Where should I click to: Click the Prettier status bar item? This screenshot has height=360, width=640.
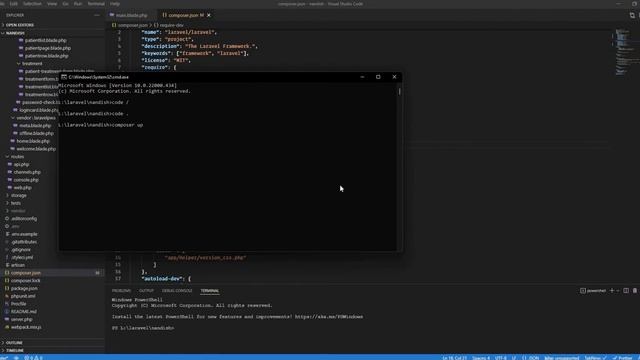click(622, 358)
